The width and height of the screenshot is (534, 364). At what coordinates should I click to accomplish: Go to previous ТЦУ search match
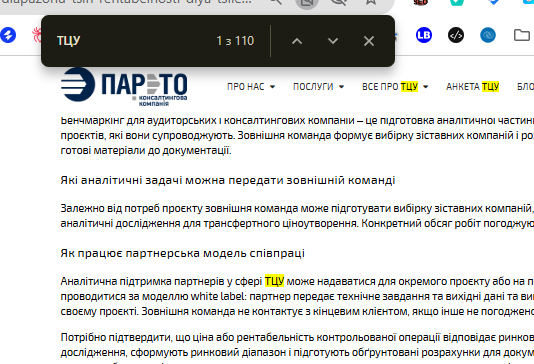click(x=297, y=41)
